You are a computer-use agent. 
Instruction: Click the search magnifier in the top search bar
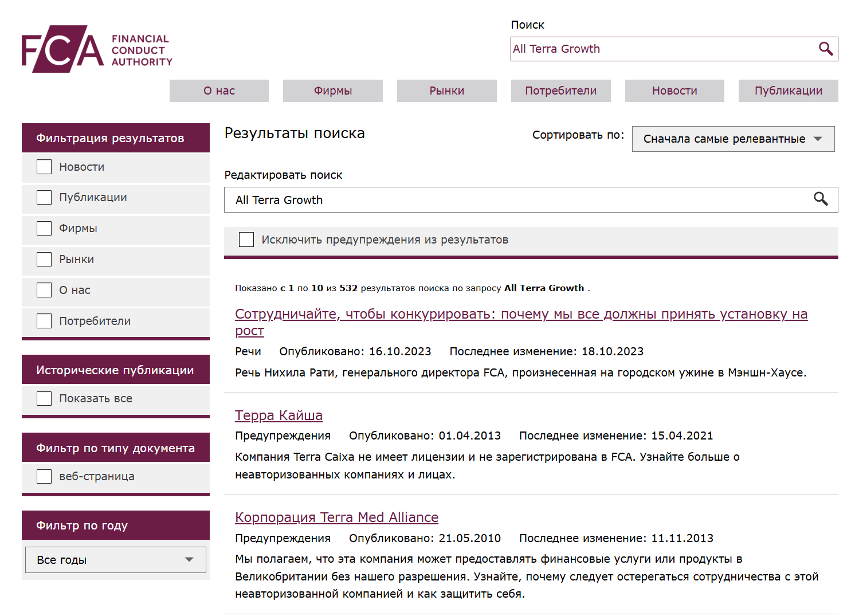826,49
